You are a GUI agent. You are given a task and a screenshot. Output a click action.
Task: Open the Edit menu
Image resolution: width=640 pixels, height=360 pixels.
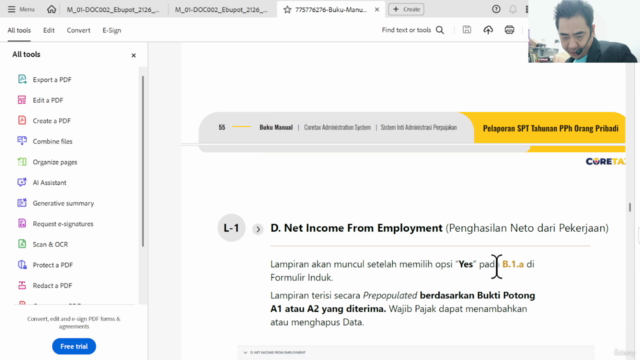pos(49,30)
